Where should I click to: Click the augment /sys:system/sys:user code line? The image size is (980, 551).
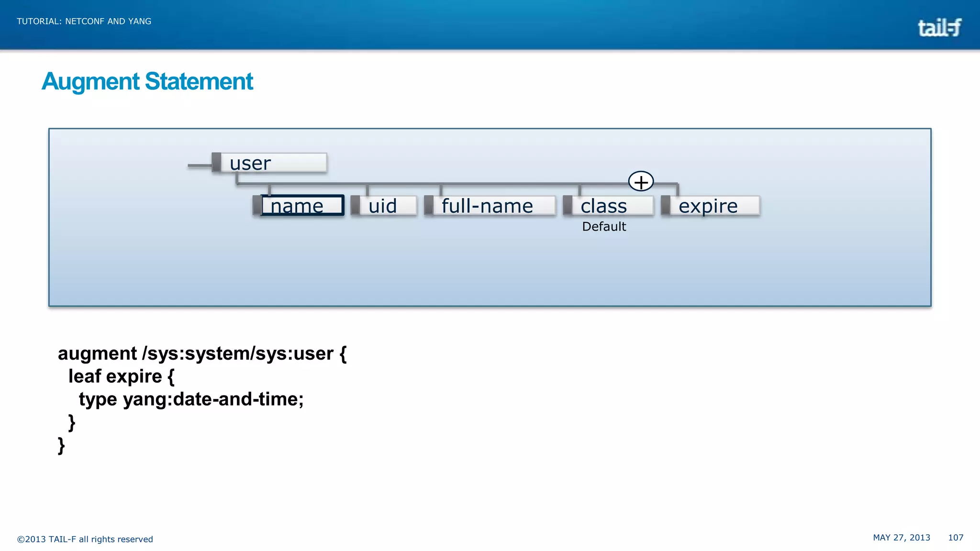[x=202, y=354]
